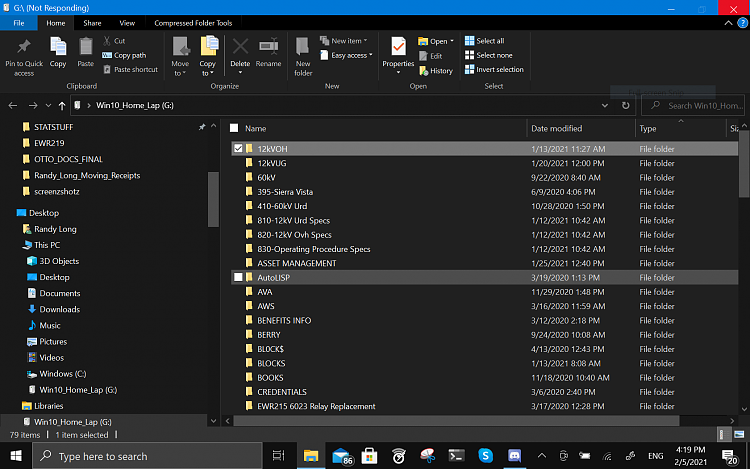Open the address bar history dropdown
Image resolution: width=750 pixels, height=469 pixels.
pos(605,106)
